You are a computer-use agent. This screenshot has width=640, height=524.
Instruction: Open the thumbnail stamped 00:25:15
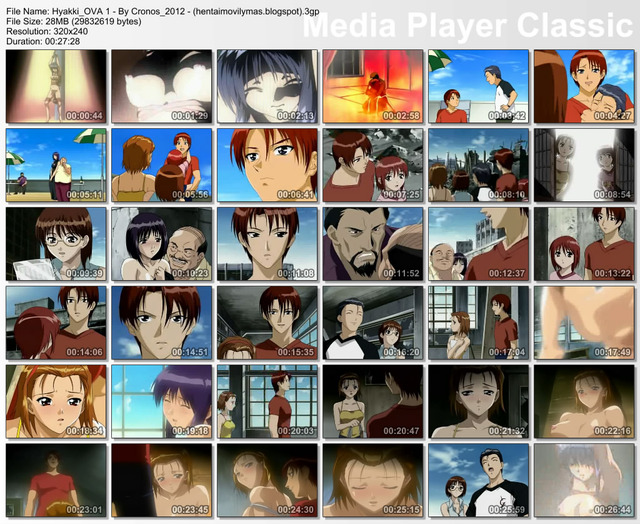pyautogui.click(x=373, y=480)
